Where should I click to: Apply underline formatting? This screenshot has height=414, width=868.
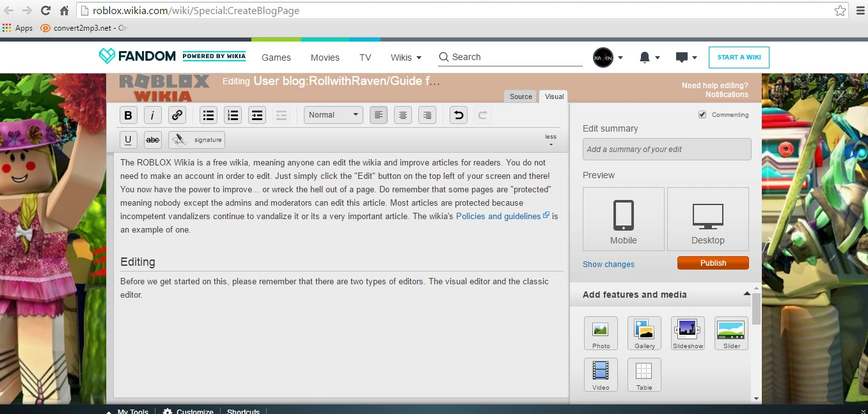(x=129, y=139)
